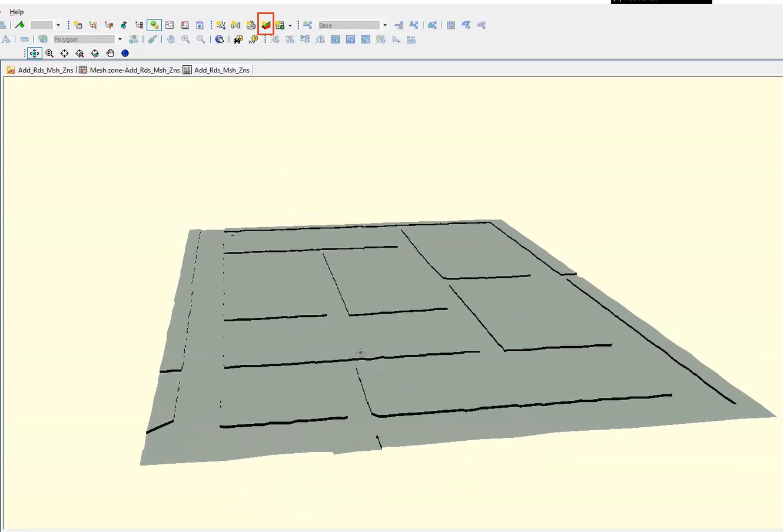Click the network with wavy lines icon
Screen dimensions: 783x532
coord(139,25)
